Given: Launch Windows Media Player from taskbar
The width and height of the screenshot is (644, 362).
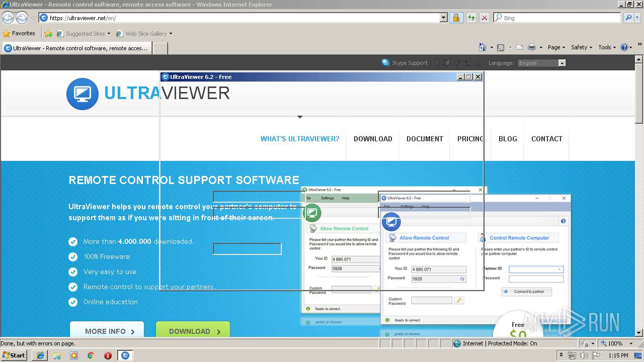Looking at the screenshot, I should click(74, 355).
